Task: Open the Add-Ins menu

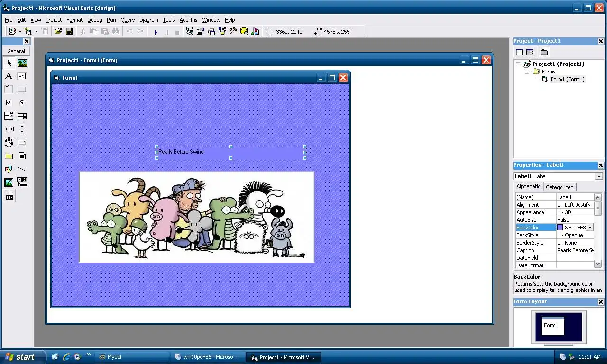Action: (x=188, y=20)
